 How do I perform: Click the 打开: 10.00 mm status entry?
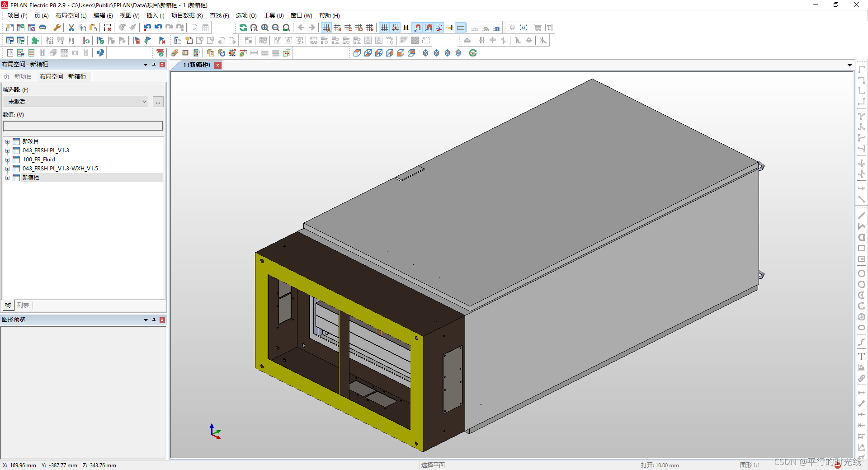point(660,465)
